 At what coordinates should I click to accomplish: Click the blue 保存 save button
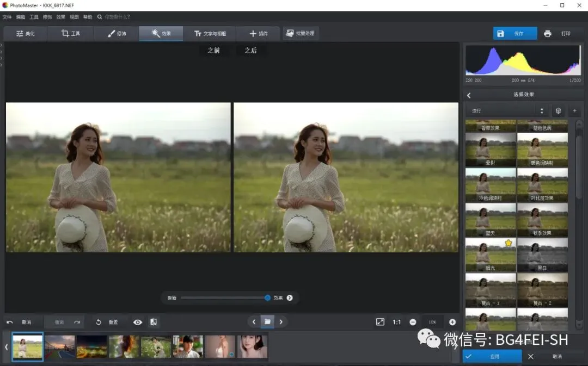click(514, 34)
